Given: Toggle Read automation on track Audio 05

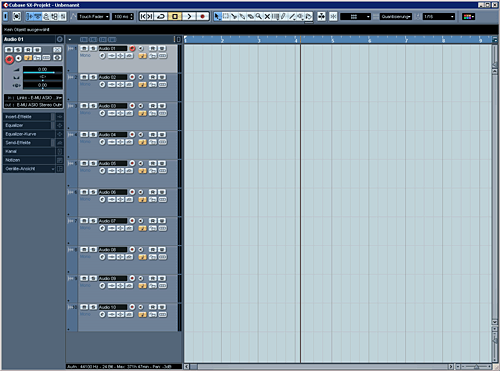Looking at the screenshot, I should tap(153, 163).
